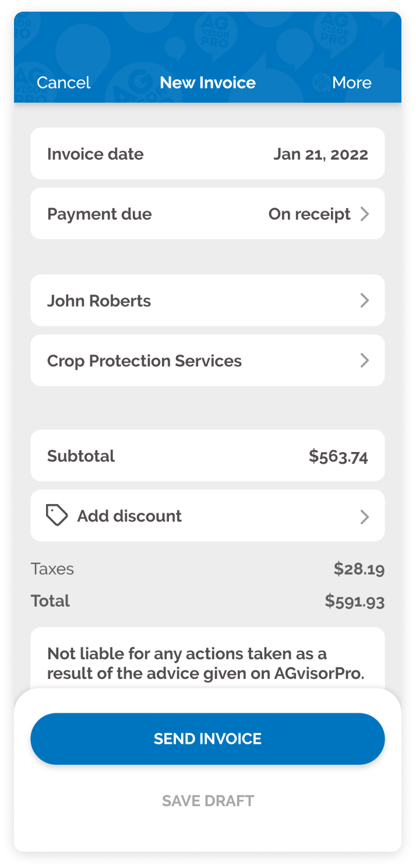Expand the John Roberts customer row

(207, 300)
